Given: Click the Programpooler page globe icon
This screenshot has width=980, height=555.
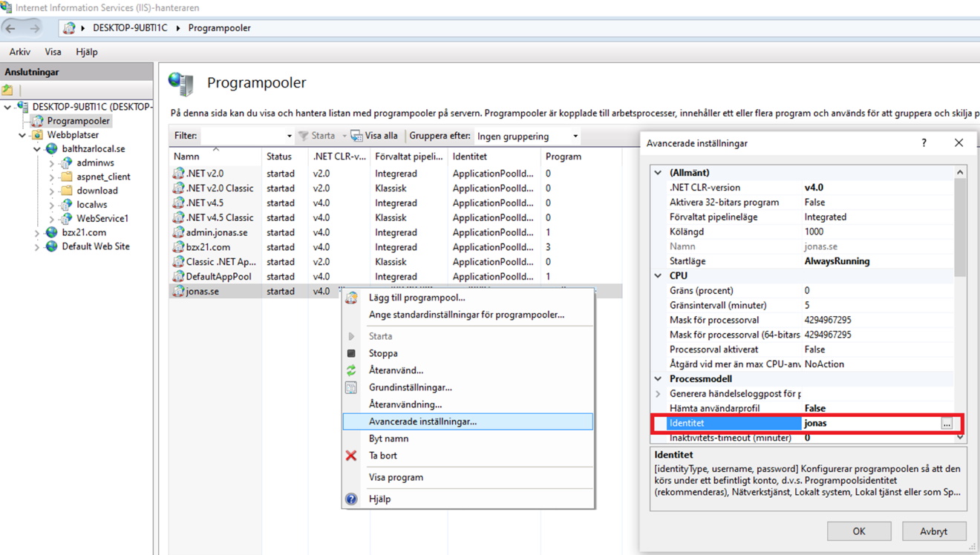Looking at the screenshot, I should 180,84.
